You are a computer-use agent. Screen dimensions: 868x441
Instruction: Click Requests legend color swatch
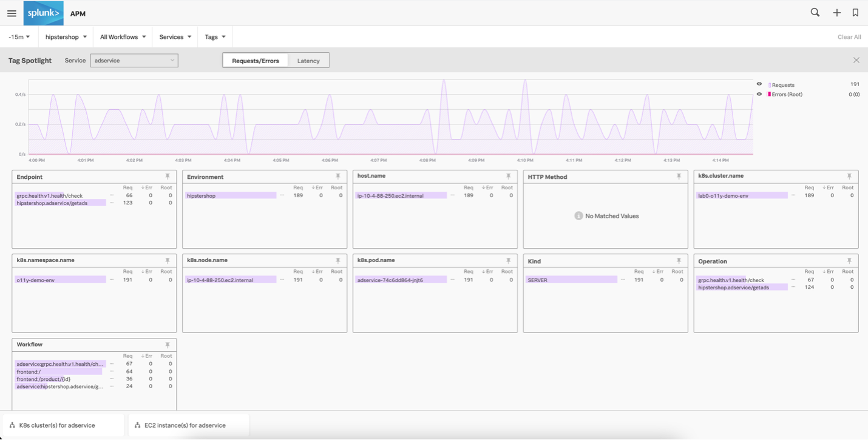click(769, 85)
